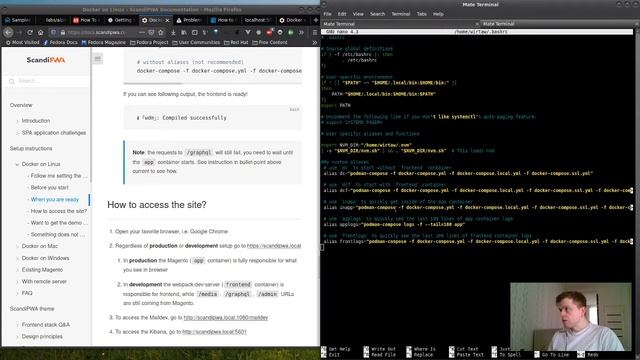Image resolution: width=640 pixels, height=360 pixels.
Task: Expand the Introduction tree item
Action: point(18,121)
